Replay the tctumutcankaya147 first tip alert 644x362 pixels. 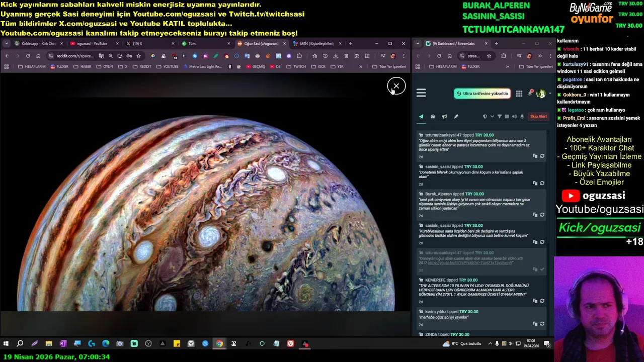coord(542,156)
